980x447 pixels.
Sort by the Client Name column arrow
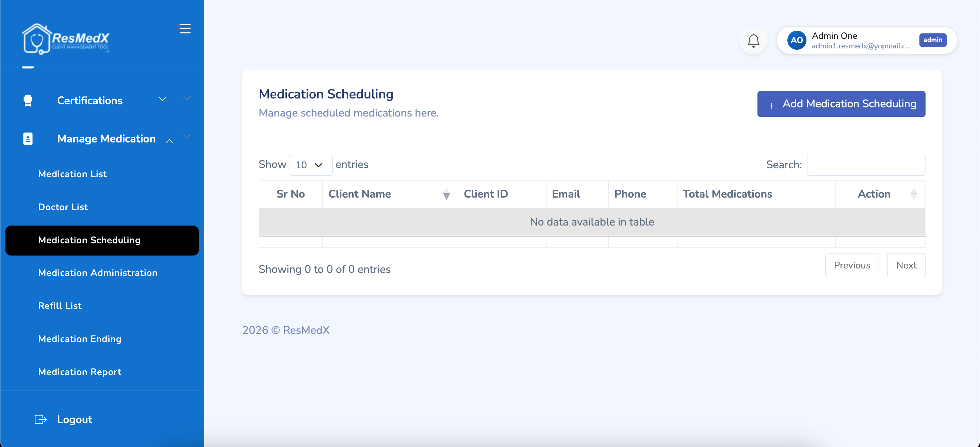coord(446,194)
